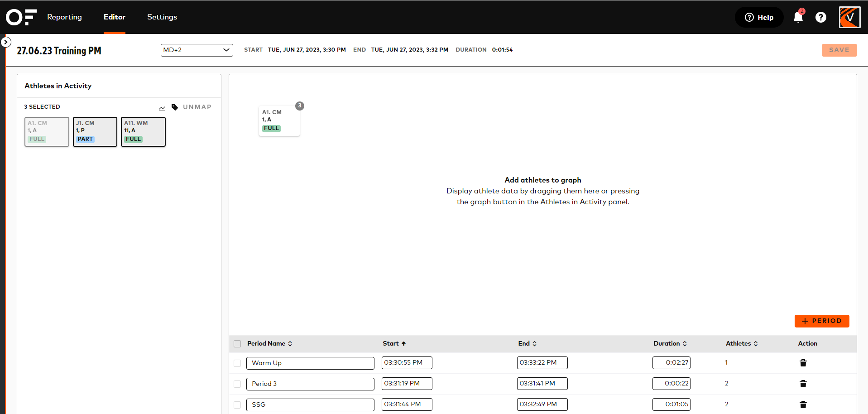Image resolution: width=868 pixels, height=414 pixels.
Task: Open the user profile avatar
Action: pyautogui.click(x=849, y=17)
